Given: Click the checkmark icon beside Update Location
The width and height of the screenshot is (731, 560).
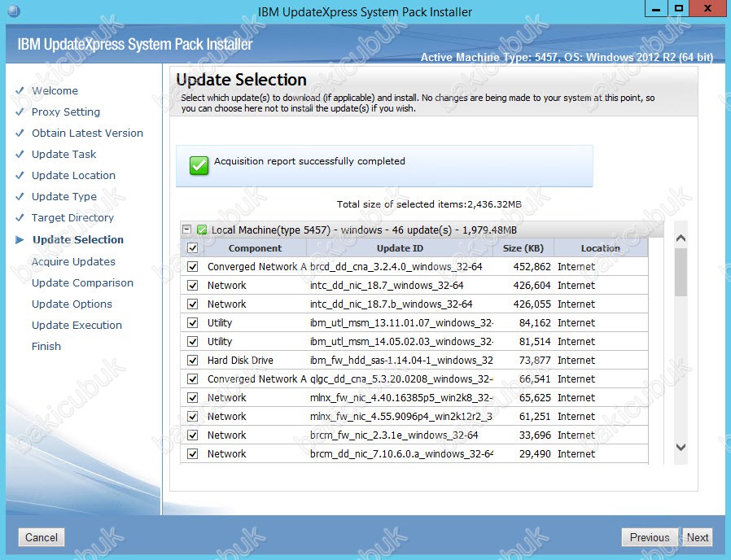Looking at the screenshot, I should 20,175.
